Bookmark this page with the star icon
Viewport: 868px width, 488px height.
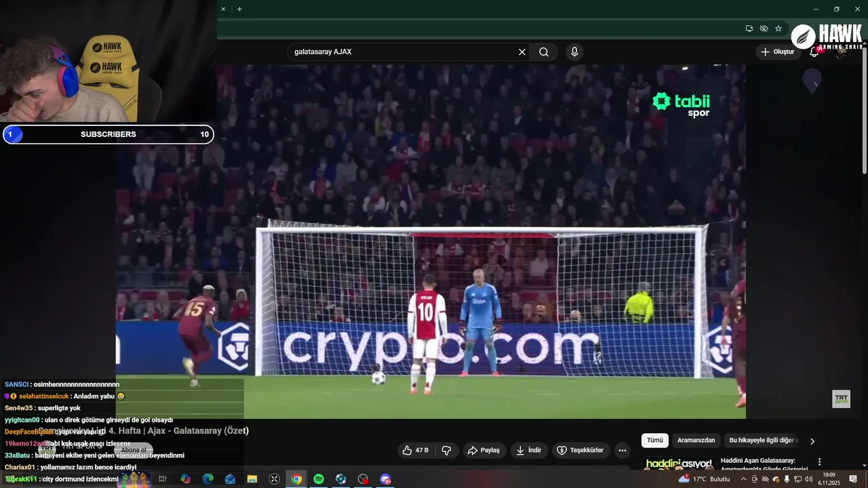[778, 28]
